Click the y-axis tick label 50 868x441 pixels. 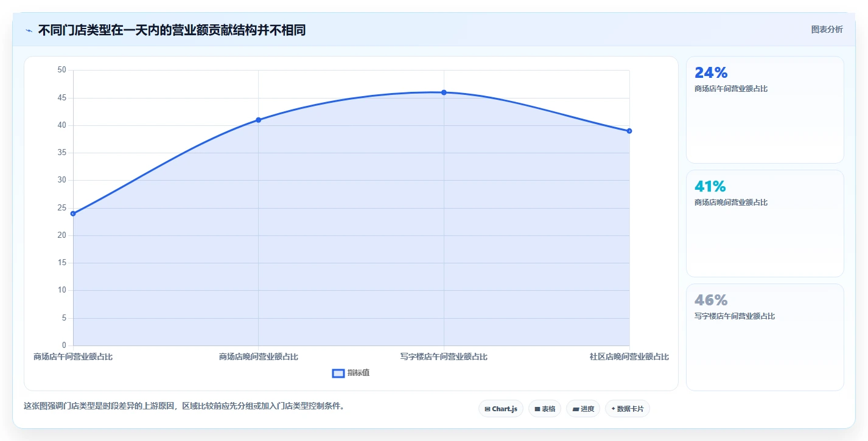(62, 70)
